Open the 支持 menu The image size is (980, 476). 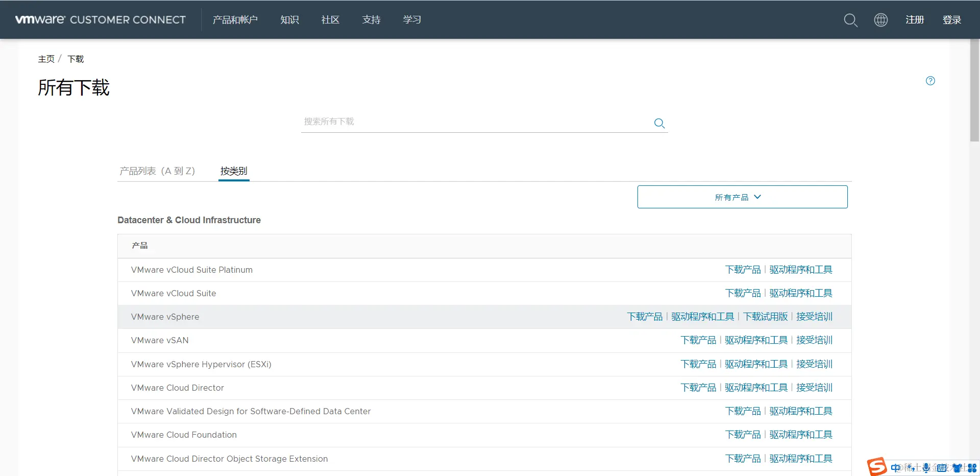pyautogui.click(x=371, y=19)
